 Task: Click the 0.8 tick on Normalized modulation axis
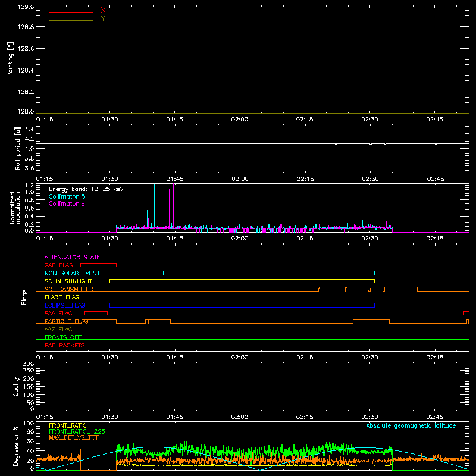29,200
